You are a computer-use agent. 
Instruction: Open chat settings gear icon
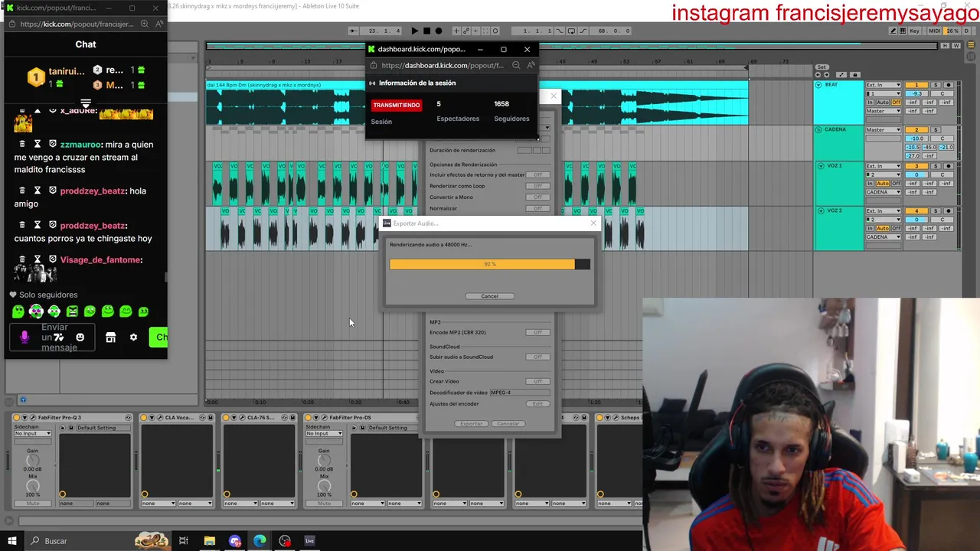tap(133, 337)
